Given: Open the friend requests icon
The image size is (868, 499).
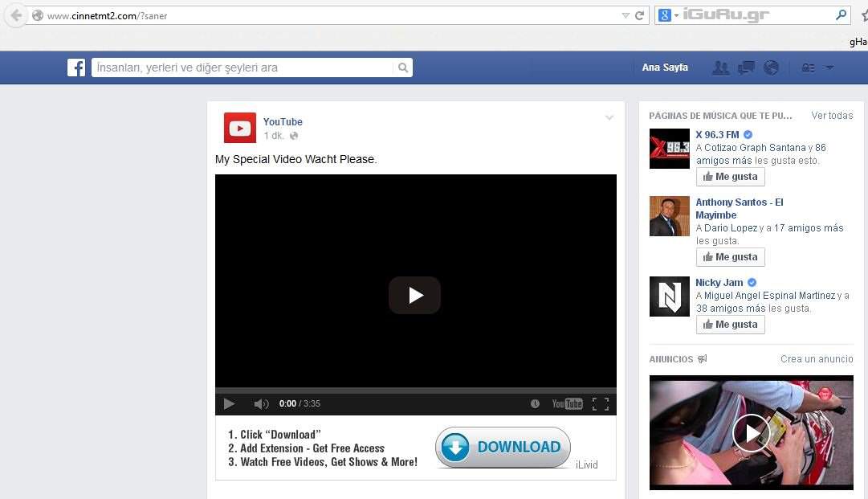Looking at the screenshot, I should [720, 68].
